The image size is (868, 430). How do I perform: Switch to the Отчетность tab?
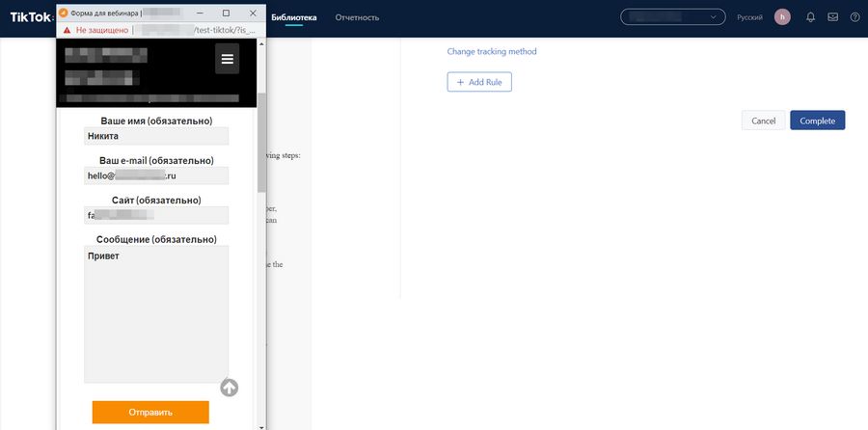[x=357, y=17]
